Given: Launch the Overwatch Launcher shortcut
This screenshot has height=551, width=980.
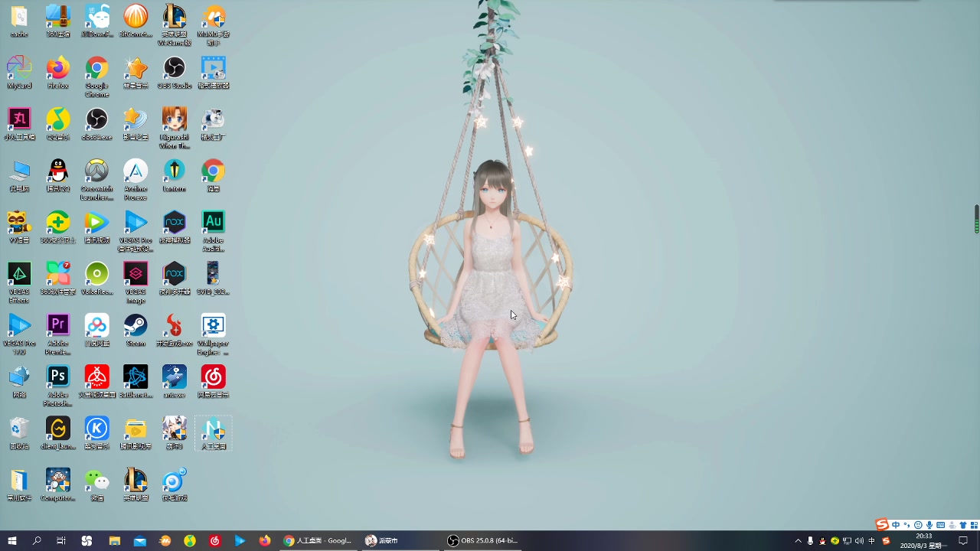Looking at the screenshot, I should point(96,180).
